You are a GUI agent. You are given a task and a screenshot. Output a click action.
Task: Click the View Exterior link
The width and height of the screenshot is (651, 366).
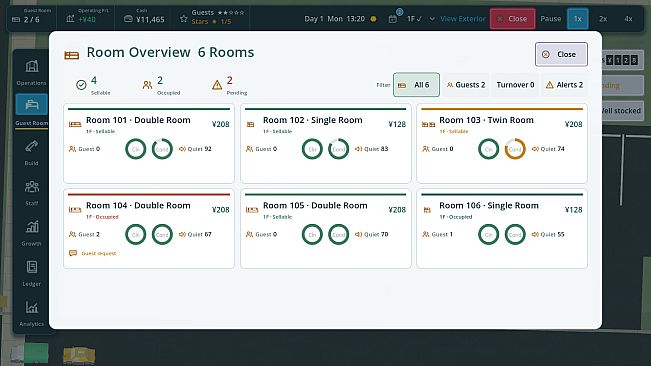tap(463, 19)
